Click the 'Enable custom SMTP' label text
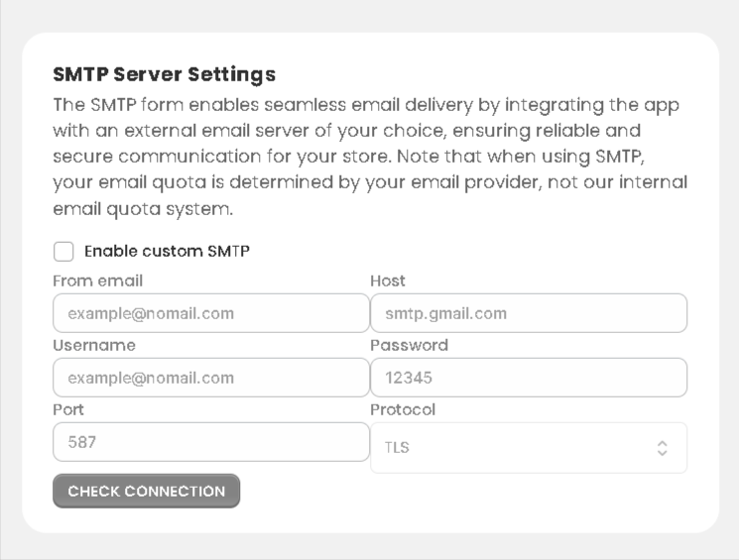Image resolution: width=739 pixels, height=560 pixels. 167,252
